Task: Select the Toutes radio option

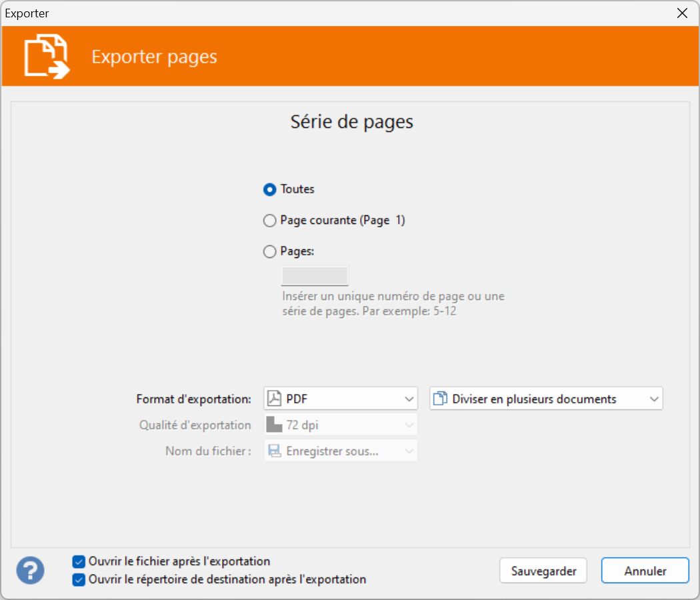Action: point(269,189)
